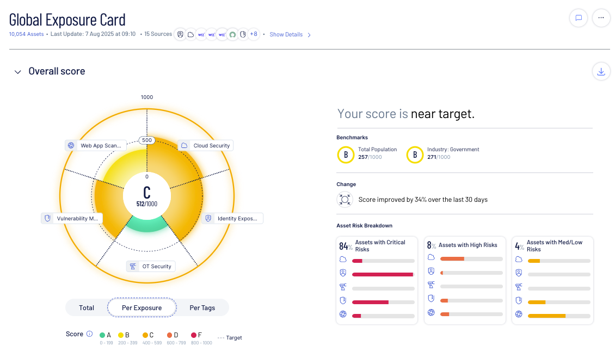This screenshot has height=364, width=615.
Task: Download the overall score report
Action: click(601, 71)
